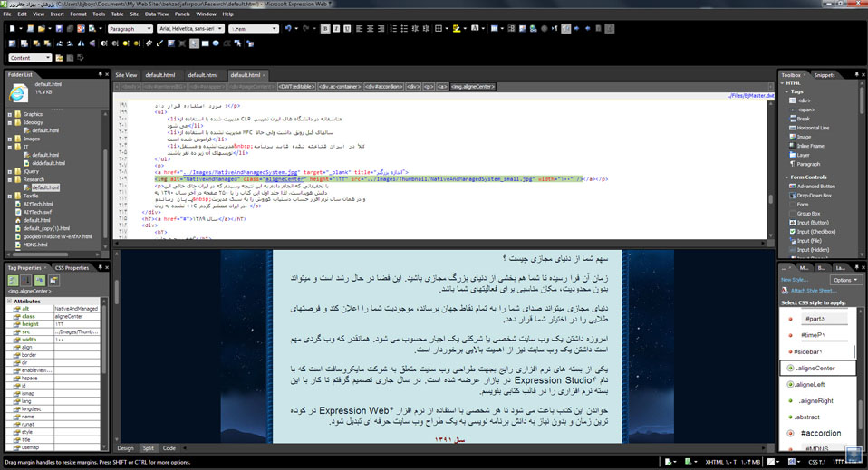Viewport: 868px width, 470px height.
Task: Select Input (Checkbox) control in Toolbox
Action: pyautogui.click(x=818, y=231)
